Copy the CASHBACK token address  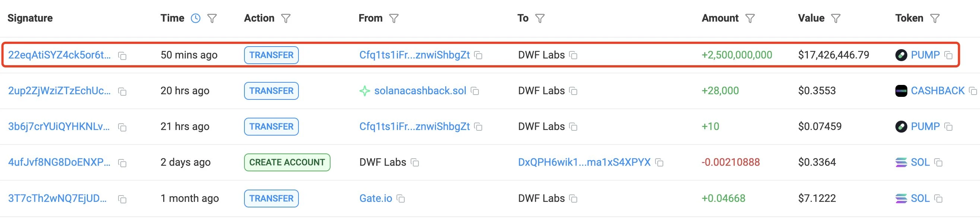coord(973,91)
